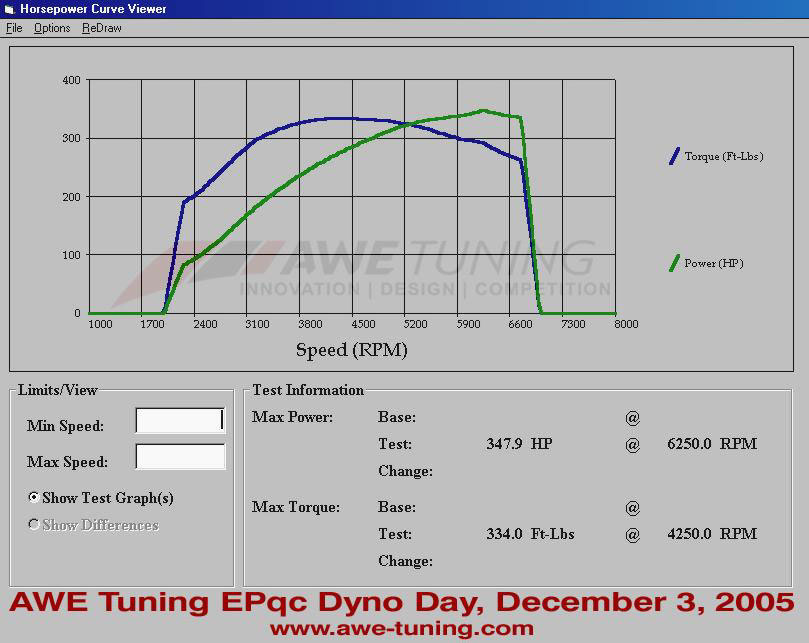Select the Show Differences radio button
Screen dimensions: 809x643
34,524
